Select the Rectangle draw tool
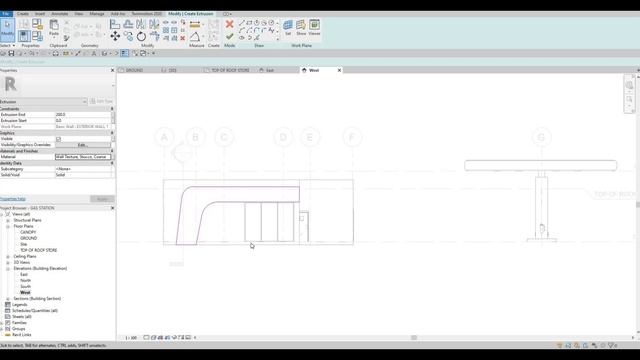This screenshot has height=360, width=640. (249, 23)
